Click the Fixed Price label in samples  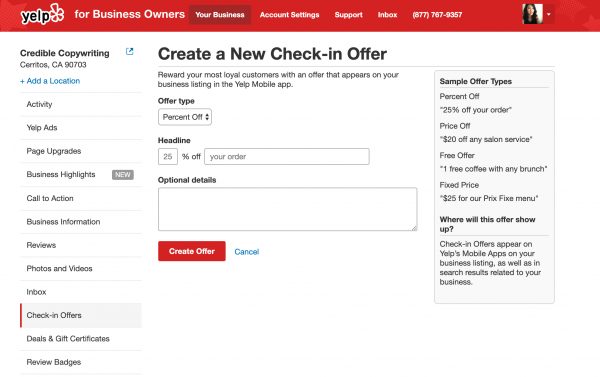pyautogui.click(x=459, y=185)
